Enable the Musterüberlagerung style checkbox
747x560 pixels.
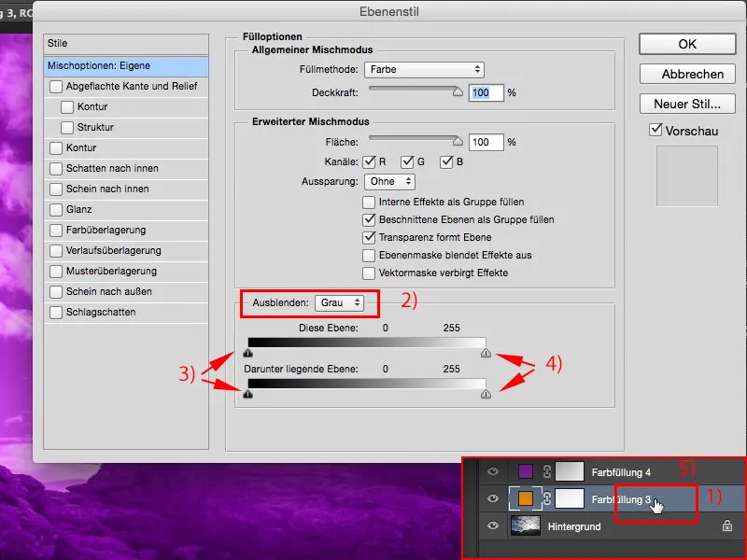point(56,271)
